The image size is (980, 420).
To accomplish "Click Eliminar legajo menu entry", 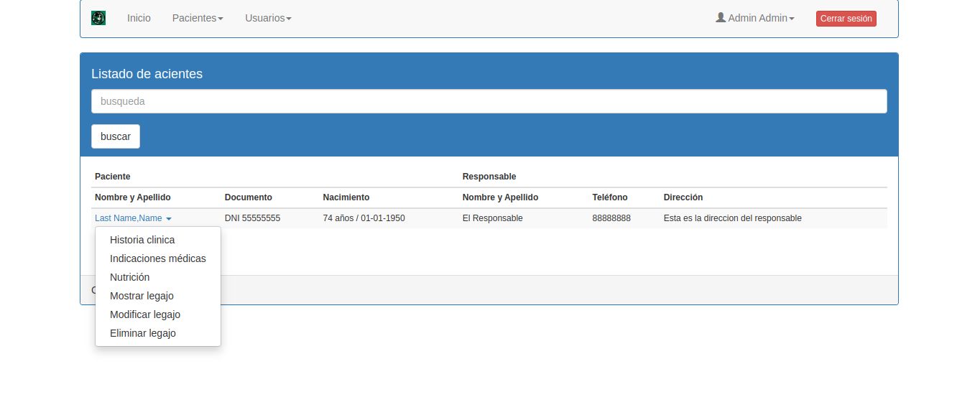I will pyautogui.click(x=143, y=333).
